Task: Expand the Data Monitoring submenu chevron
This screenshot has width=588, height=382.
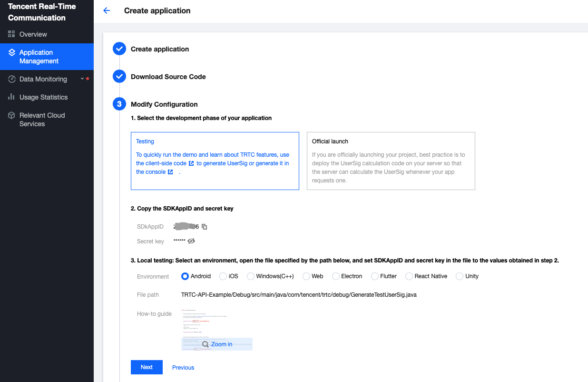Action: point(82,79)
